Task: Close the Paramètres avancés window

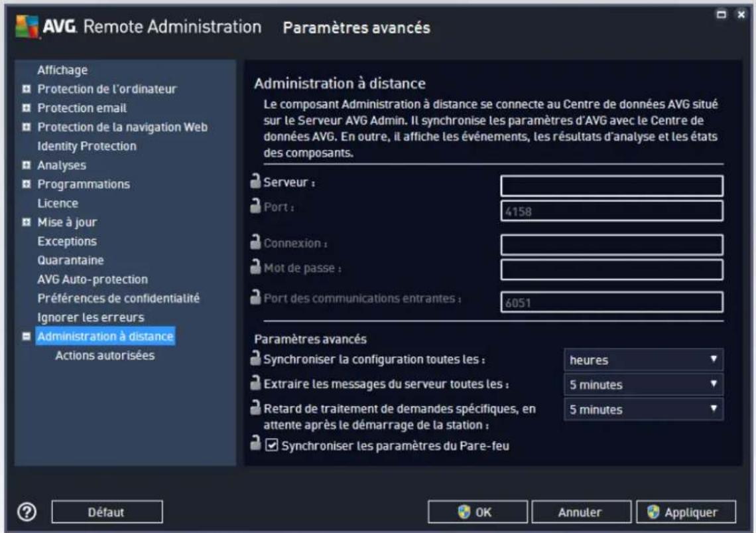Action: (x=741, y=15)
